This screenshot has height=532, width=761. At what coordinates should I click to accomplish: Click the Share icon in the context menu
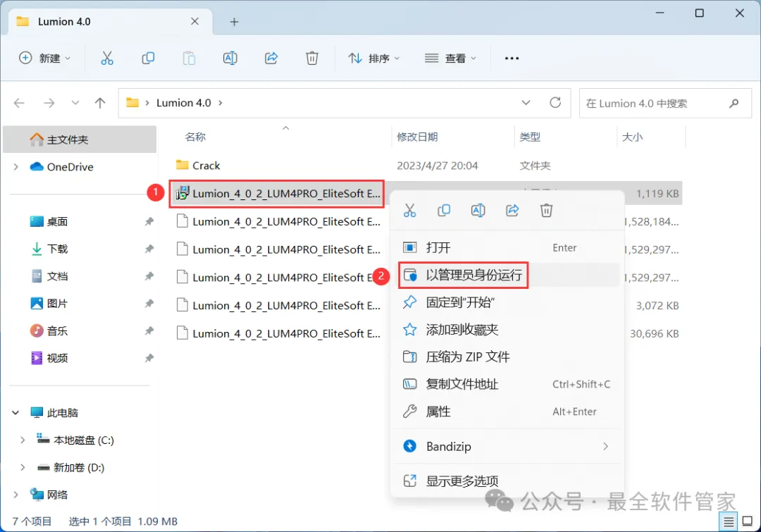(x=512, y=210)
